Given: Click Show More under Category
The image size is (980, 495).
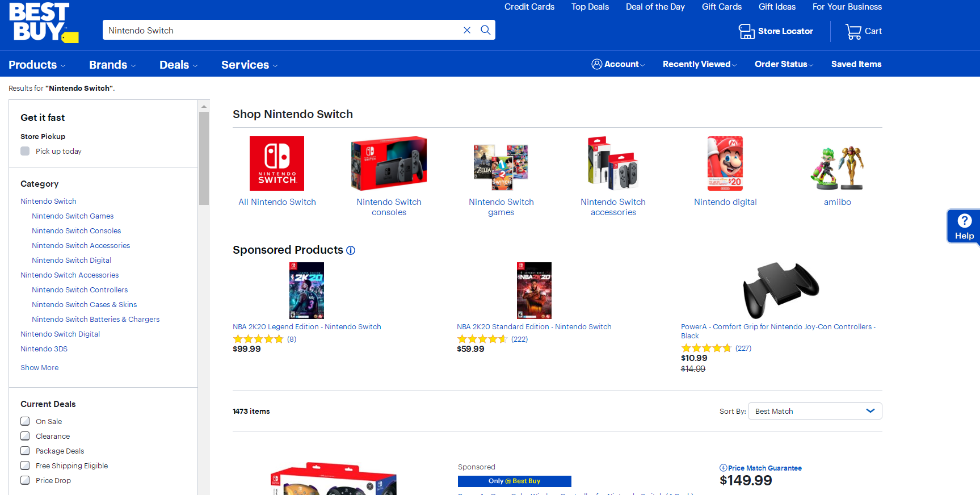Looking at the screenshot, I should point(39,367).
